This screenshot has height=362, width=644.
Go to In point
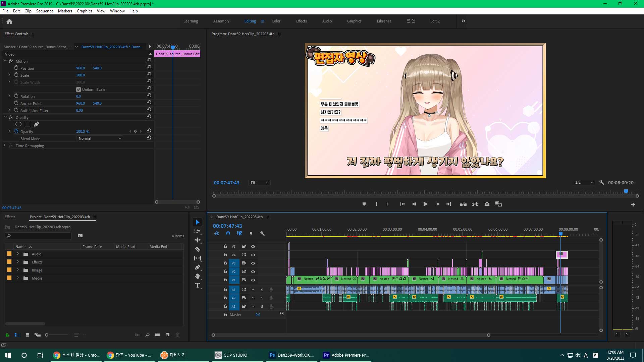(402, 204)
